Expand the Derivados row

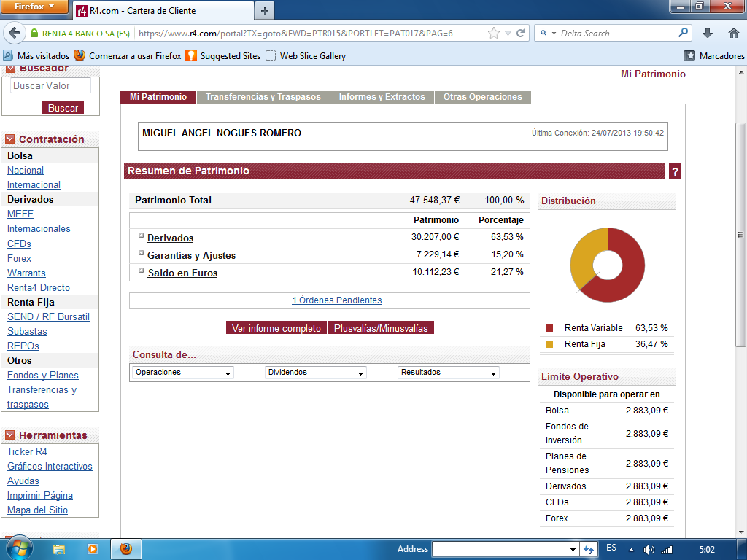142,236
